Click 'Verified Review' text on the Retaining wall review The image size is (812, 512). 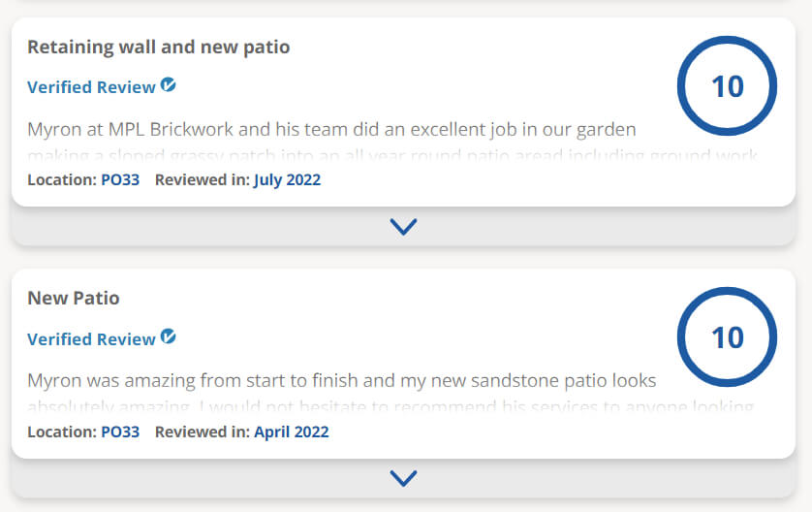[91, 87]
